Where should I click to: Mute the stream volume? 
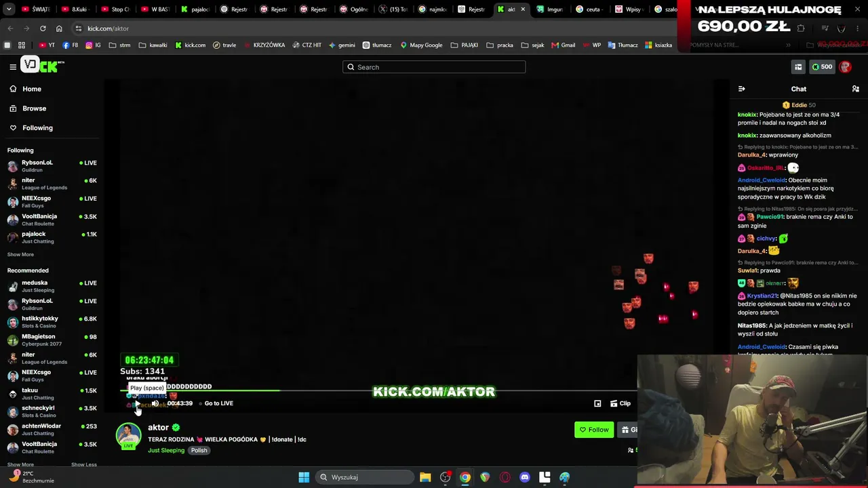[155, 403]
